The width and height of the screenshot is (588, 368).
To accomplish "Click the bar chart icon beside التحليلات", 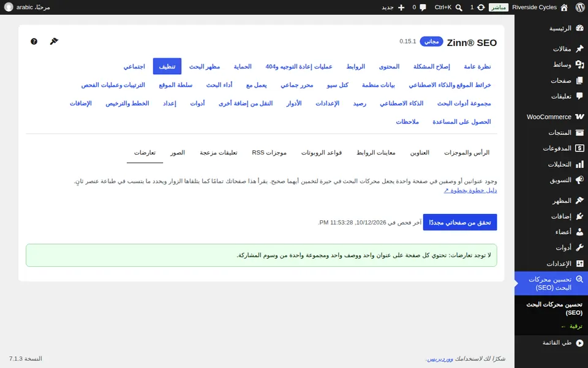I will pos(580,164).
